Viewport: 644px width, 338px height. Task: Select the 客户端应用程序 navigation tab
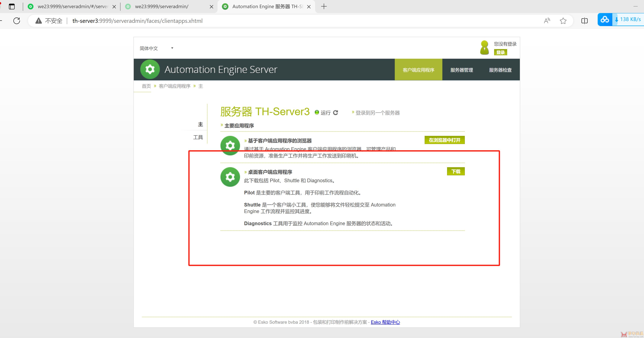click(x=418, y=70)
